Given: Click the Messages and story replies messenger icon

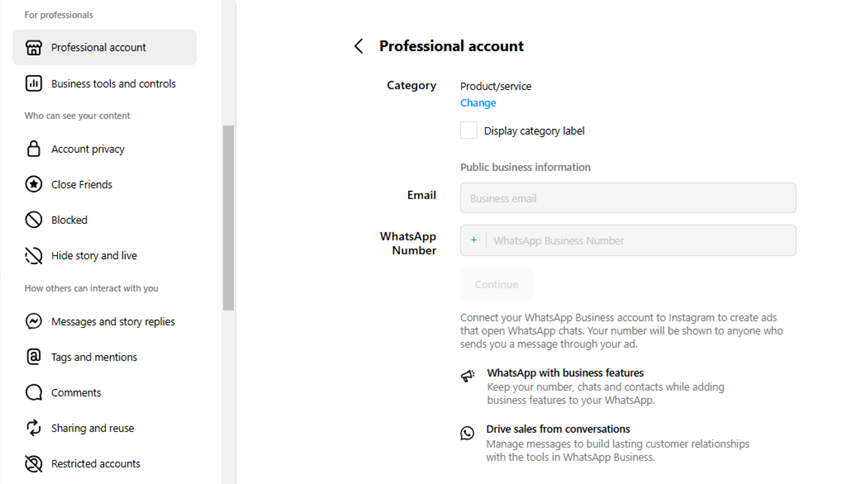Looking at the screenshot, I should 34,321.
